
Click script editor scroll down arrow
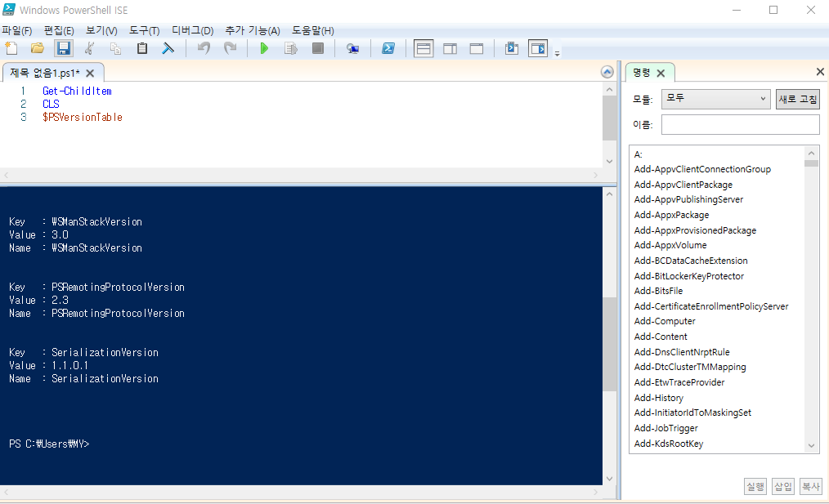click(609, 161)
